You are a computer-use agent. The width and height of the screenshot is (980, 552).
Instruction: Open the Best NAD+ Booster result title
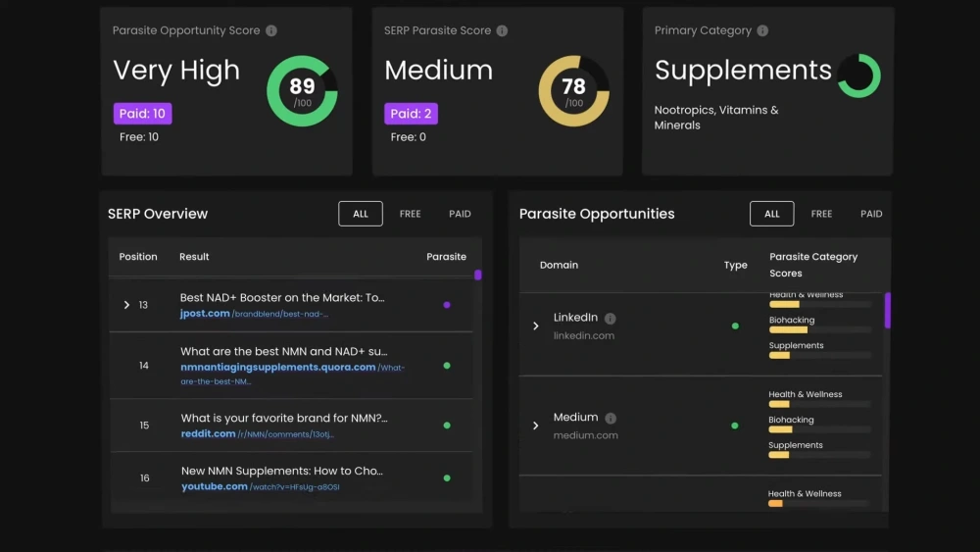[x=282, y=297]
